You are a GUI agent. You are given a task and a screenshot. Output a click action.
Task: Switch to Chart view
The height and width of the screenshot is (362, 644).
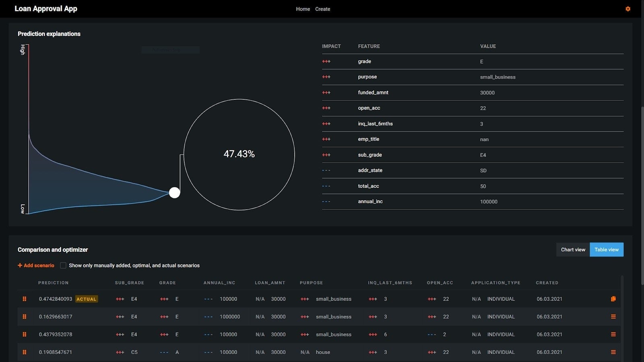pyautogui.click(x=573, y=249)
